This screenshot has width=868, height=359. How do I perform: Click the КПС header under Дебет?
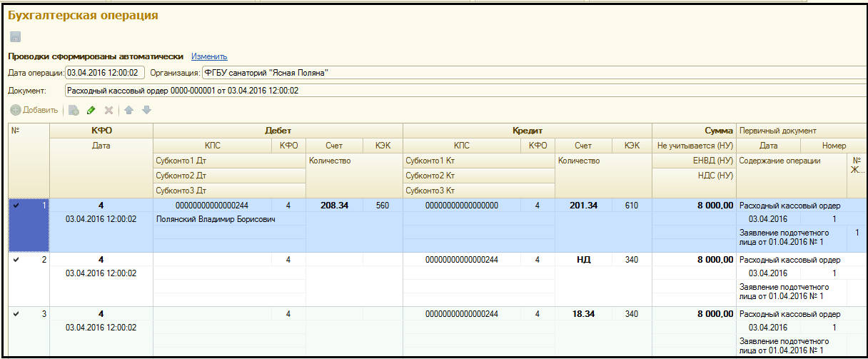coord(212,146)
